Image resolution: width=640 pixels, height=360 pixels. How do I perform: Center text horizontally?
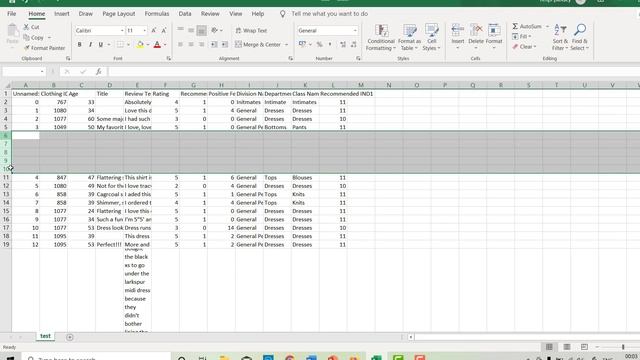coord(191,44)
